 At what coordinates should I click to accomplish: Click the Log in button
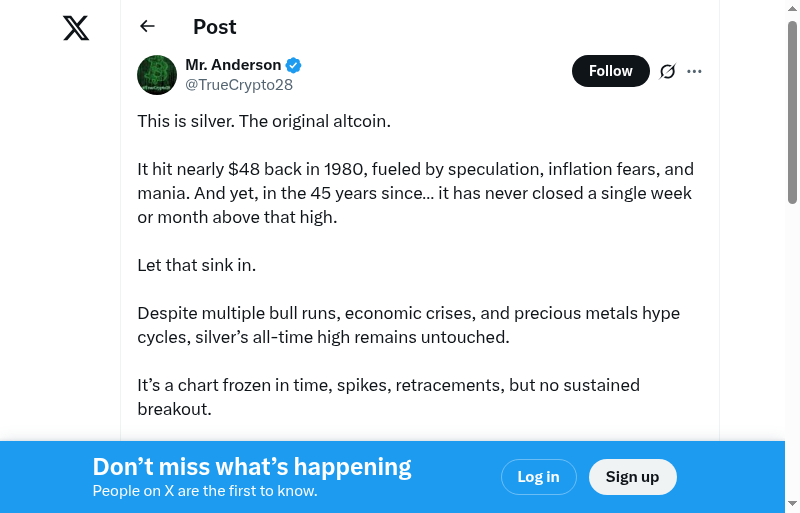point(538,477)
